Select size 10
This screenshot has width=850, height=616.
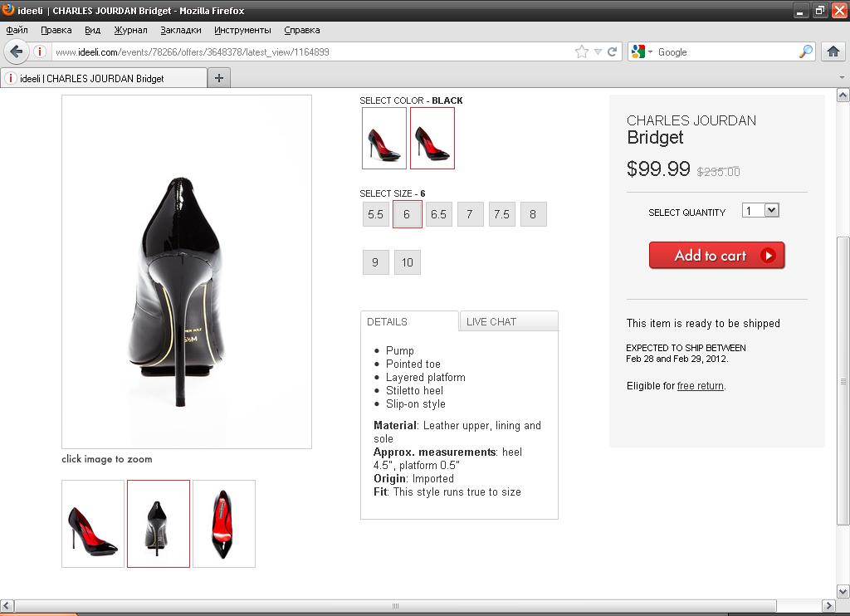point(407,262)
